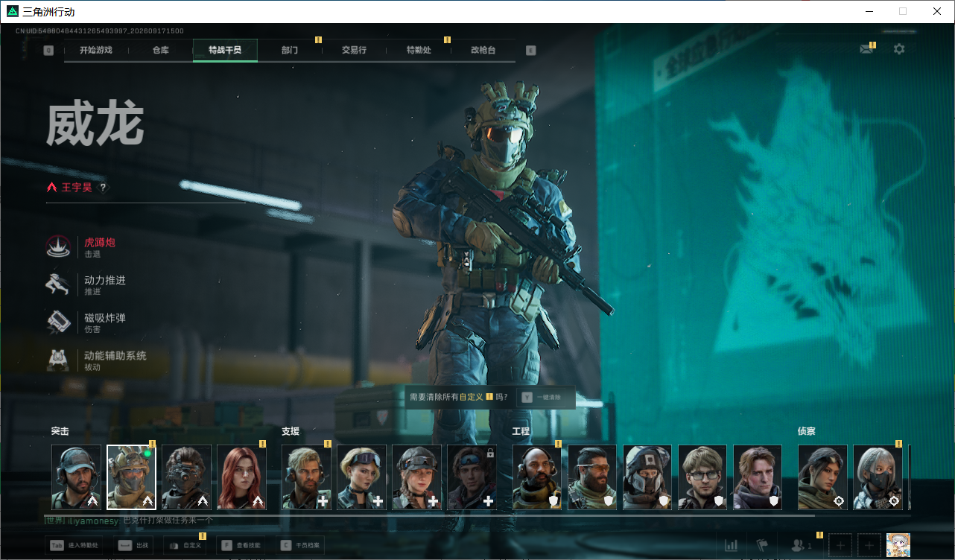
Task: Select the locked operator portrait in 支援
Action: click(472, 477)
